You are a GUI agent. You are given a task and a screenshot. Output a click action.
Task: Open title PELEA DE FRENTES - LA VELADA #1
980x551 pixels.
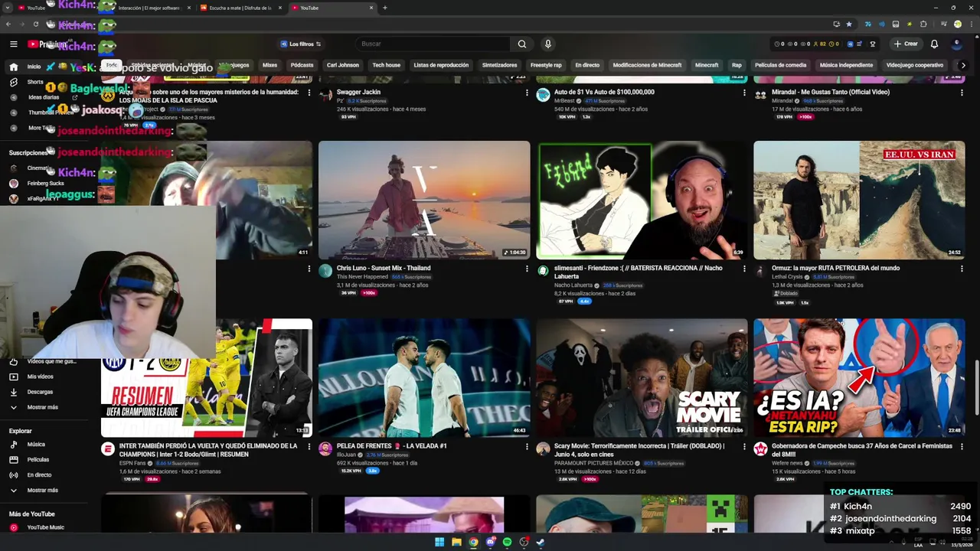[x=391, y=445]
